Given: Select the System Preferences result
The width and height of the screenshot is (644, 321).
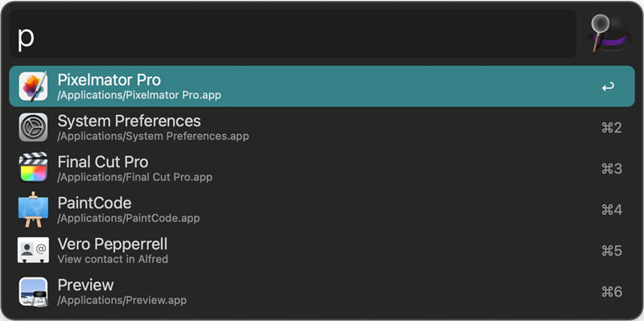Looking at the screenshot, I should tap(321, 127).
